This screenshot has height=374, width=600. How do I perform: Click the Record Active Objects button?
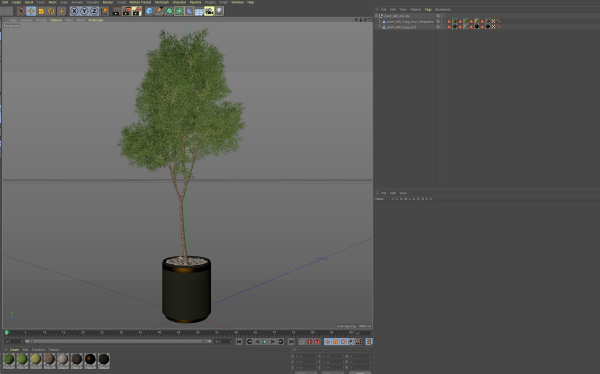[x=302, y=341]
